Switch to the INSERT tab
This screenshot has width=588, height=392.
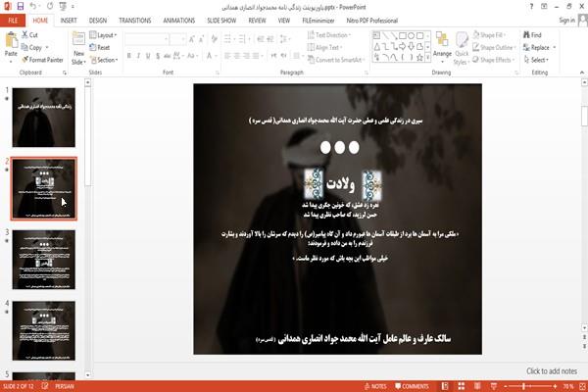click(69, 21)
